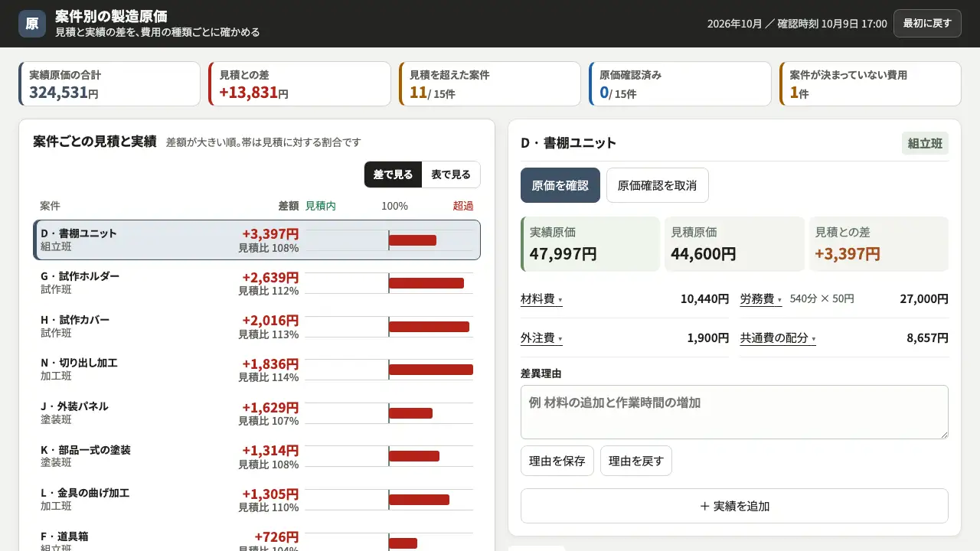Click the 見積との差 summary card
Image resolution: width=980 pixels, height=551 pixels.
[x=299, y=84]
